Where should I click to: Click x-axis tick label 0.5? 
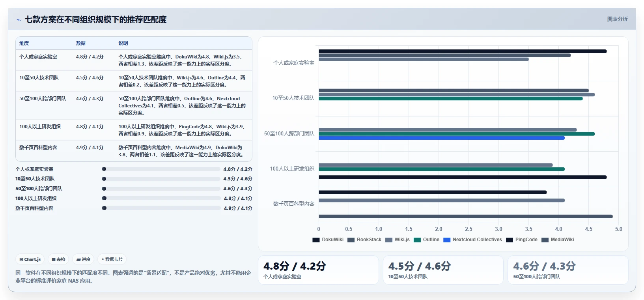[x=349, y=229]
